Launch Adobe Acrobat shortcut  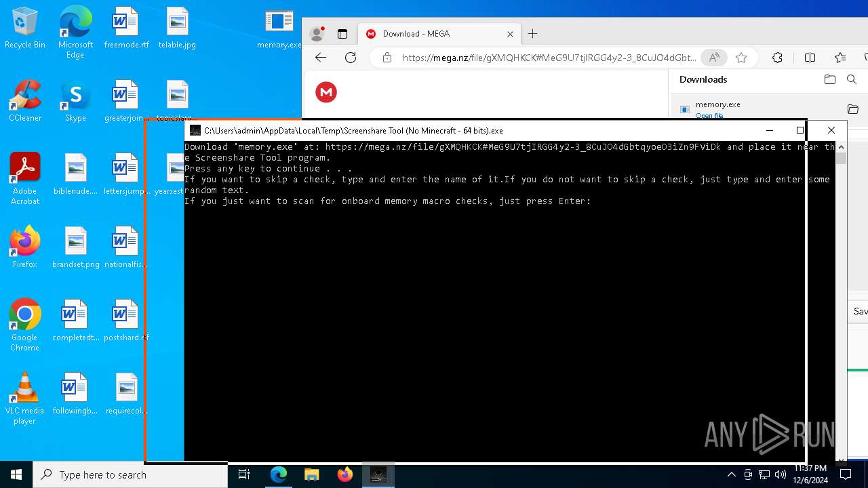(x=25, y=179)
